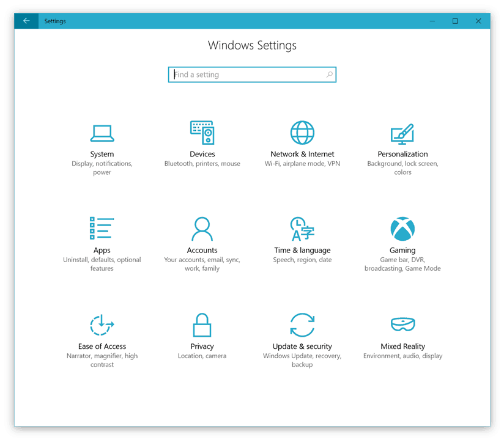
Task: Open the Network & Internet globe icon
Action: tap(302, 133)
